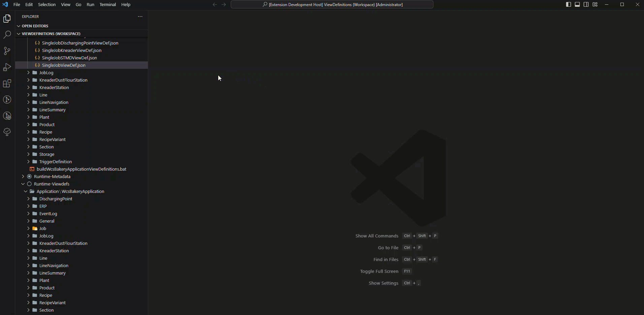
Task: Click the Customize Layout icon
Action: (595, 4)
